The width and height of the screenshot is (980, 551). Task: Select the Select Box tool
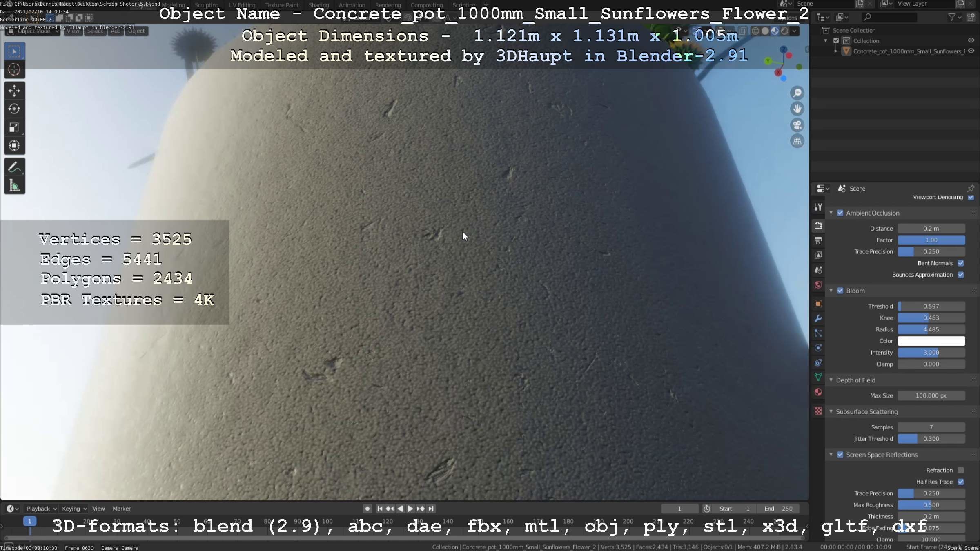click(14, 51)
